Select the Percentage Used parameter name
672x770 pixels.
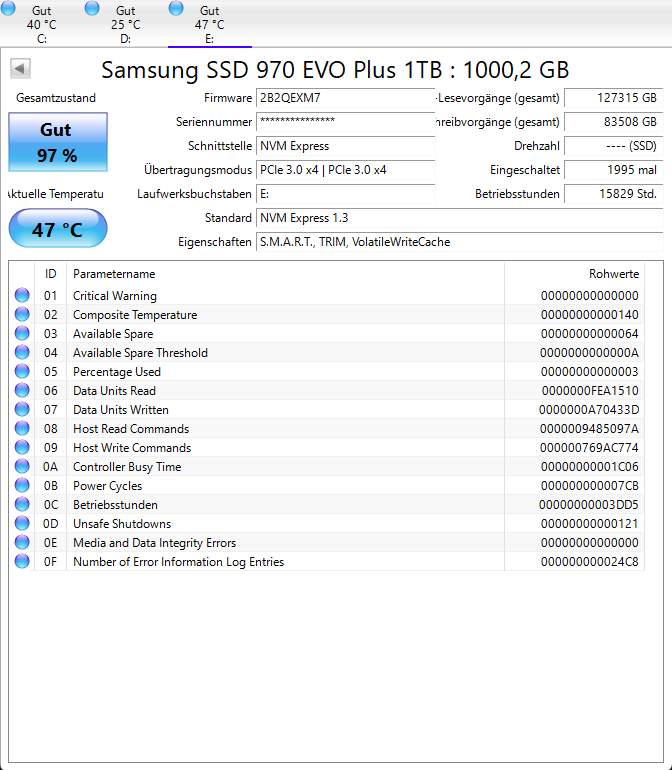tap(117, 372)
